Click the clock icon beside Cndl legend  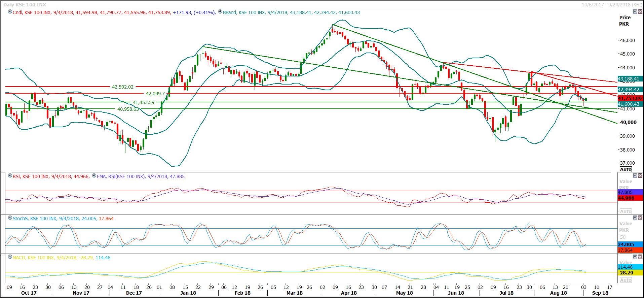[10, 12]
